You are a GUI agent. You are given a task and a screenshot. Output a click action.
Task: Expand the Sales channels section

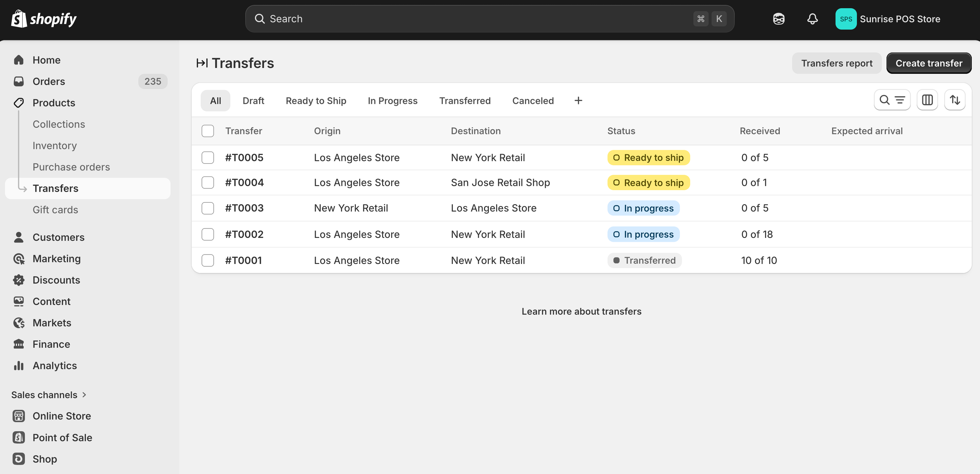[49, 395]
